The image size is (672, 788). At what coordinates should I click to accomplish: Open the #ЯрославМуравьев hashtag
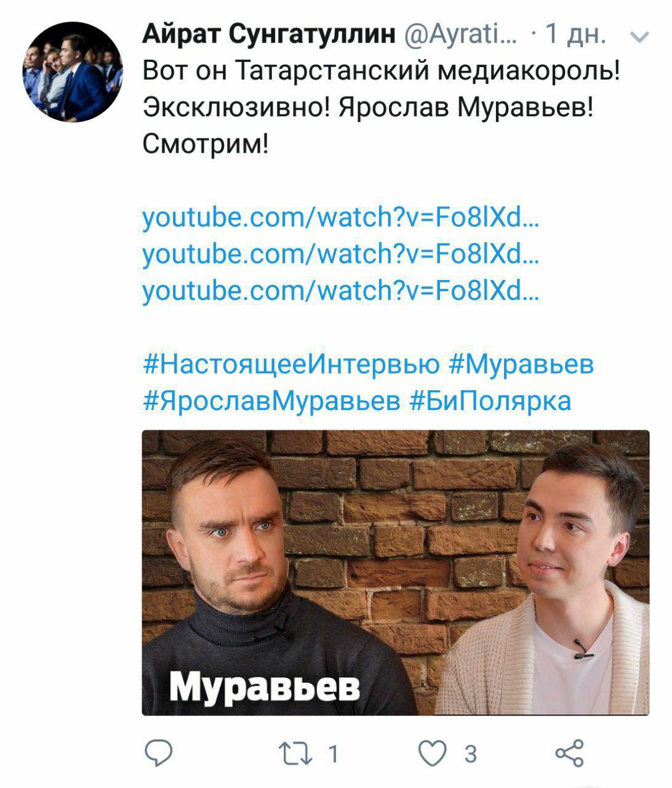(x=271, y=401)
